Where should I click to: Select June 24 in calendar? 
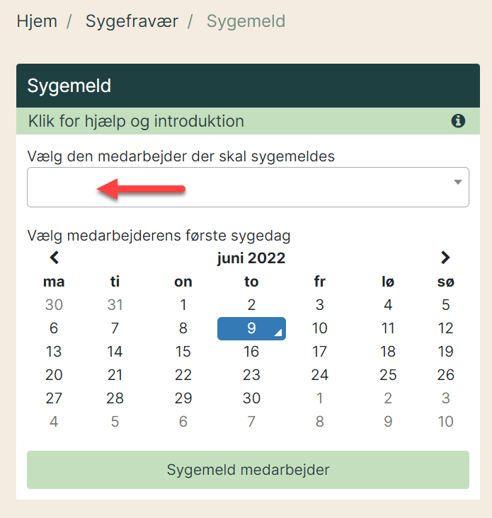pyautogui.click(x=320, y=375)
